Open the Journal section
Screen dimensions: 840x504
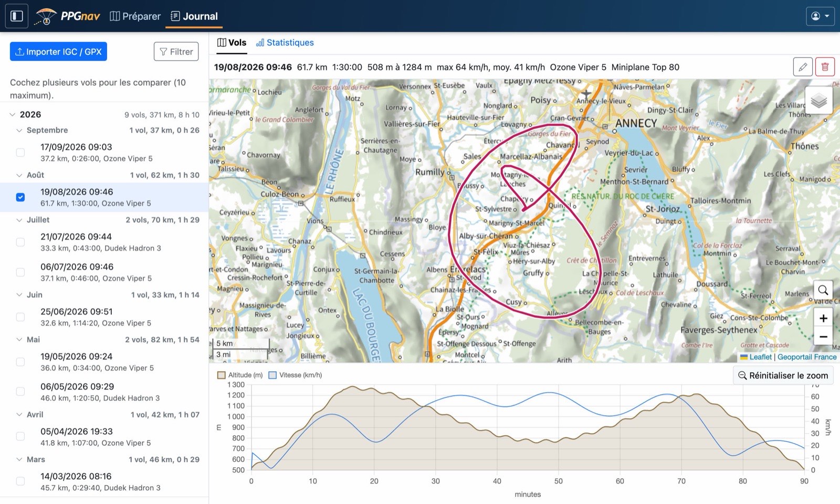(194, 16)
